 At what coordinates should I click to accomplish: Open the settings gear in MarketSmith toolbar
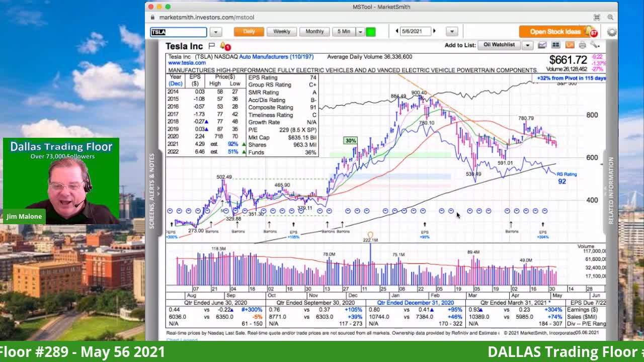pos(611,32)
